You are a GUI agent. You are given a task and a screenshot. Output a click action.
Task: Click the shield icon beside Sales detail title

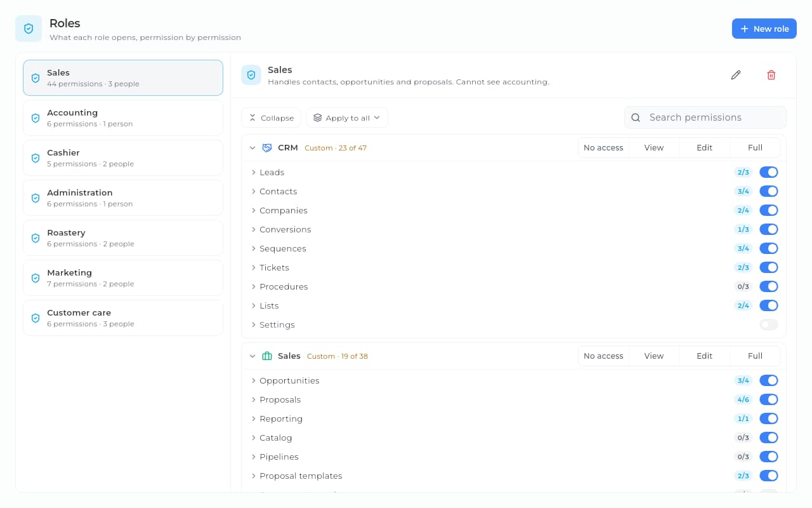tap(251, 75)
